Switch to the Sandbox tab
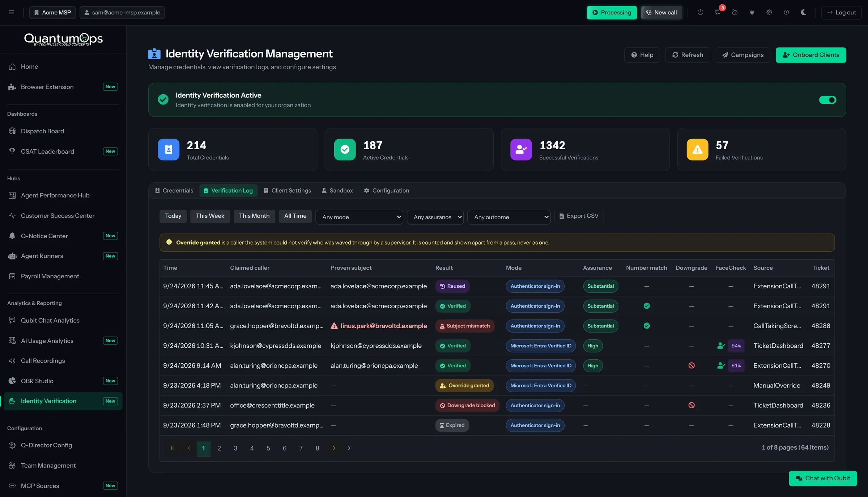868x497 pixels. click(337, 190)
